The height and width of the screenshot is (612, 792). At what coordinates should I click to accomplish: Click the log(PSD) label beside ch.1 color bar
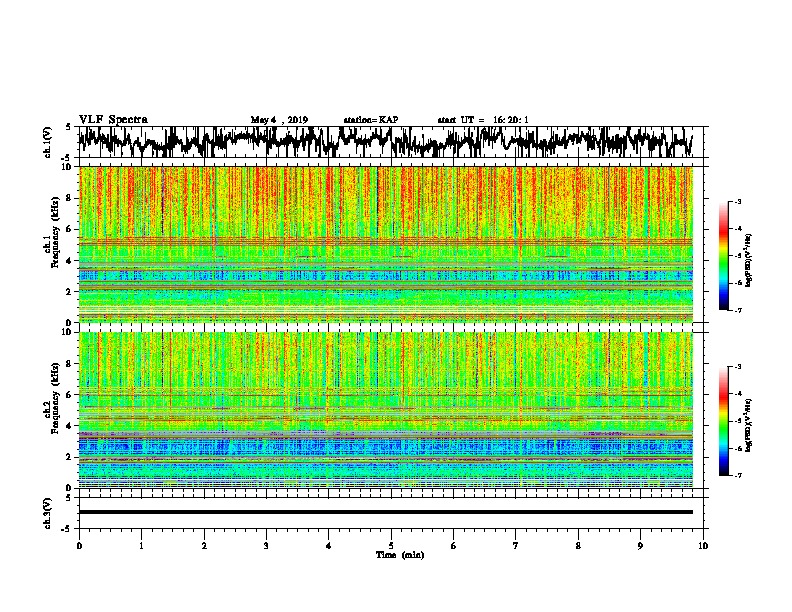pos(749,260)
